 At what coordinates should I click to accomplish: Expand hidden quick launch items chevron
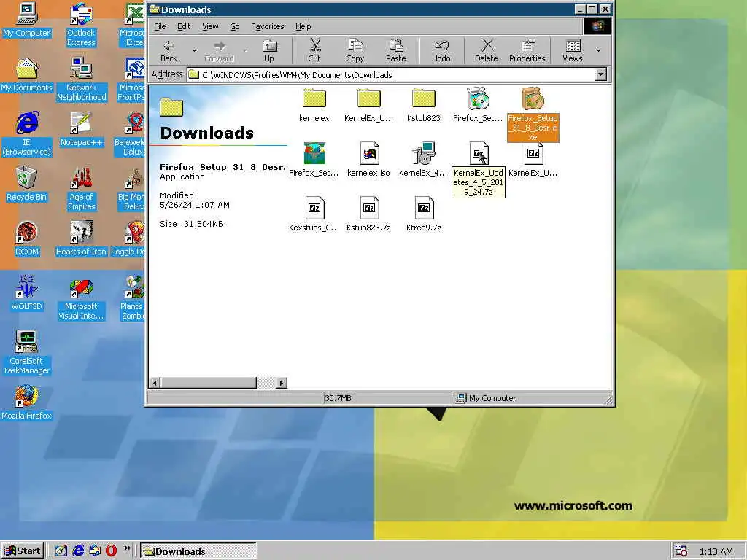click(127, 548)
